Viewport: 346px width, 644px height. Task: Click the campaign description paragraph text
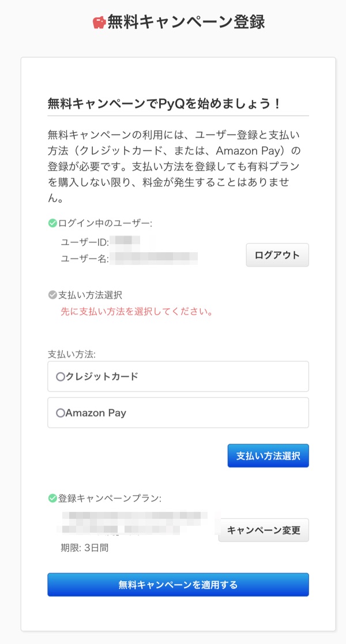(173, 167)
